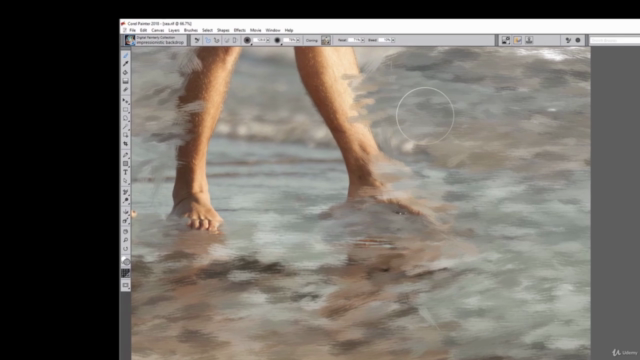
Task: Click the Reset Tool icon in property bar
Action: (197, 40)
